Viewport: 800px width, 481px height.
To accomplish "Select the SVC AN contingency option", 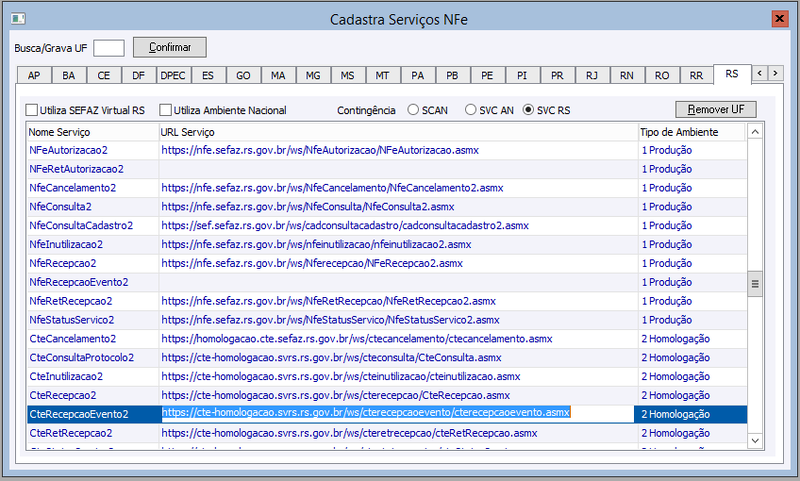I will 470,110.
